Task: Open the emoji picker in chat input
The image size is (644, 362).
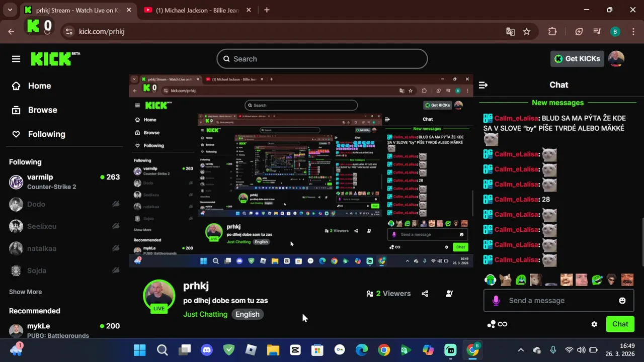Action: tap(622, 301)
